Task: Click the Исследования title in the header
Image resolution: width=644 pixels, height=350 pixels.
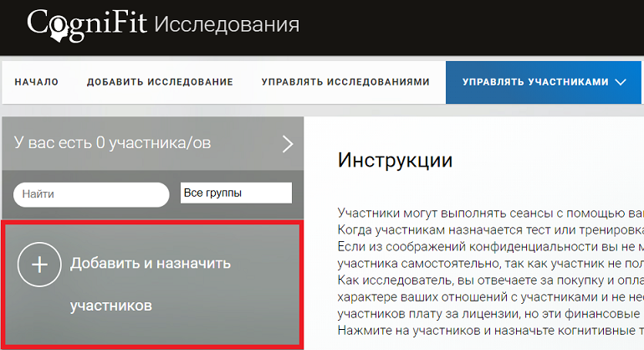Action: point(227,24)
